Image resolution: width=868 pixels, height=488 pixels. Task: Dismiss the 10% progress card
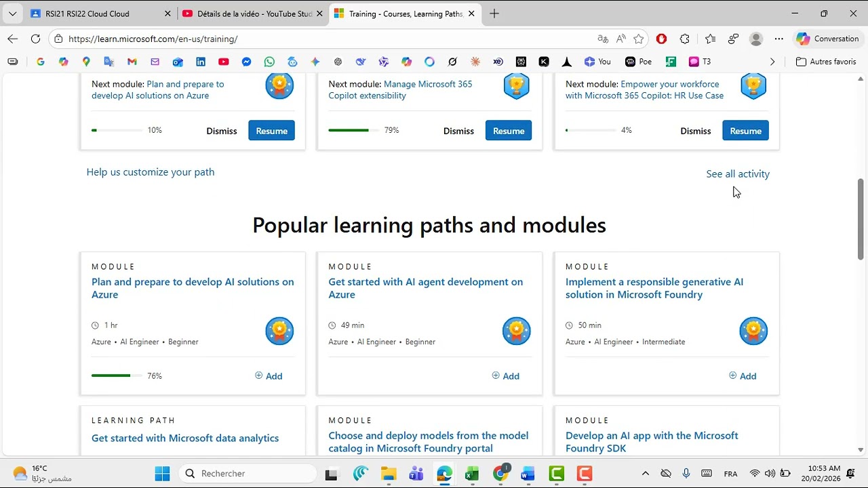point(222,131)
